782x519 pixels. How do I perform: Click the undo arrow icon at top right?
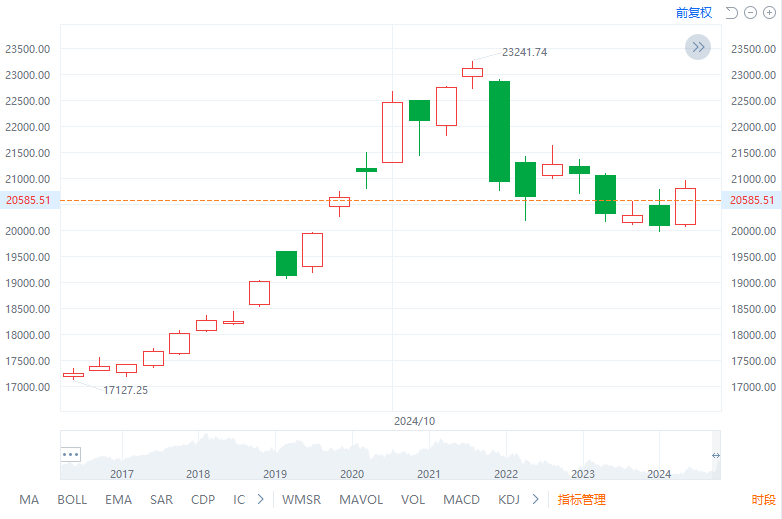coord(731,13)
